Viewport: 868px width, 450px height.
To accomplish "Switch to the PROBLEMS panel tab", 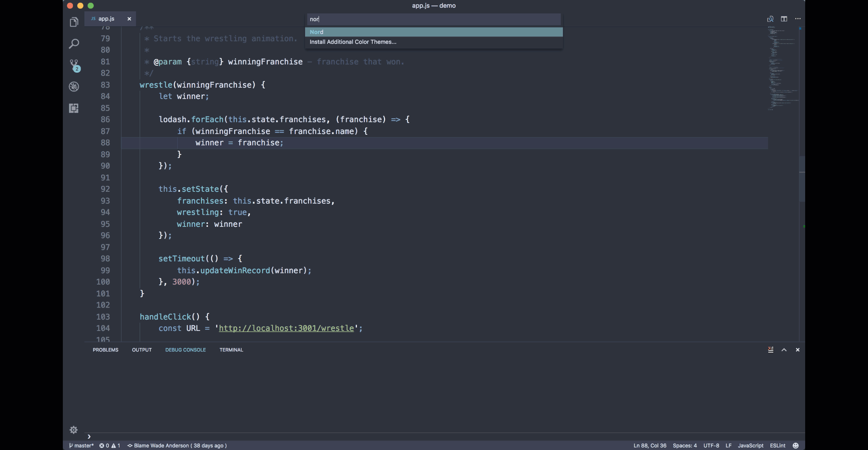I will [x=106, y=350].
